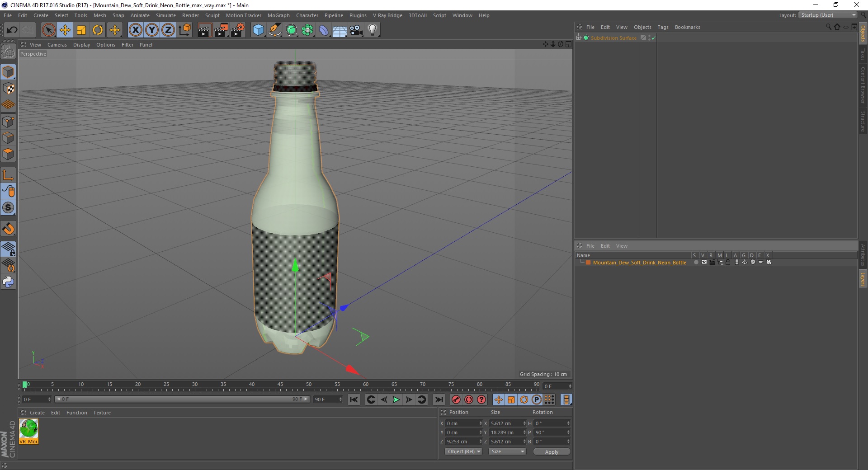
Task: Open material manager Texture menu
Action: click(102, 413)
